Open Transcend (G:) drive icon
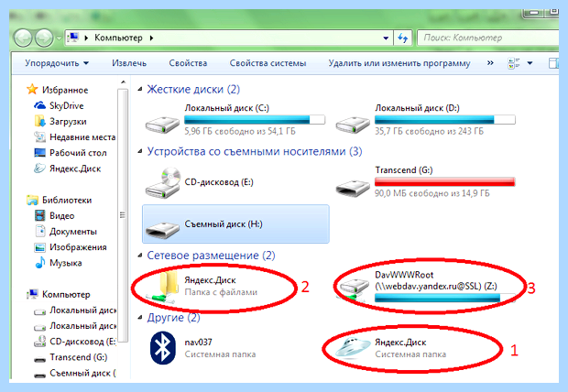The image size is (568, 392). pyautogui.click(x=353, y=189)
